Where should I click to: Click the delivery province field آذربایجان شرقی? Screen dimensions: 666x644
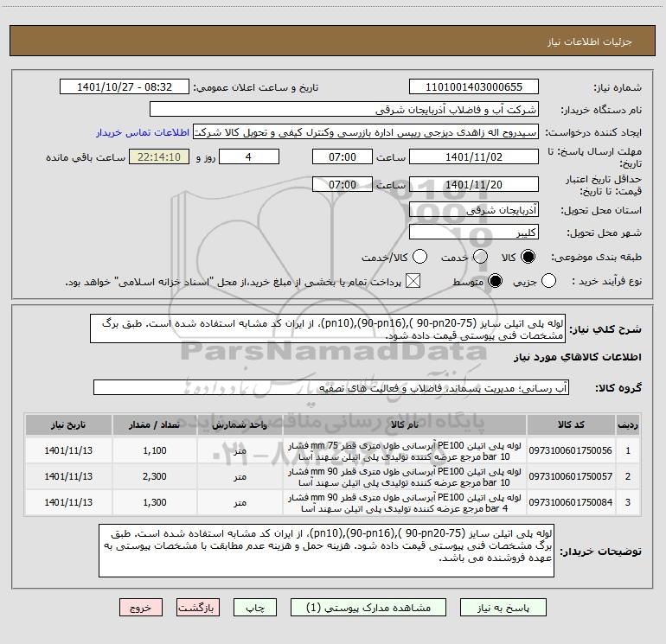tap(474, 210)
